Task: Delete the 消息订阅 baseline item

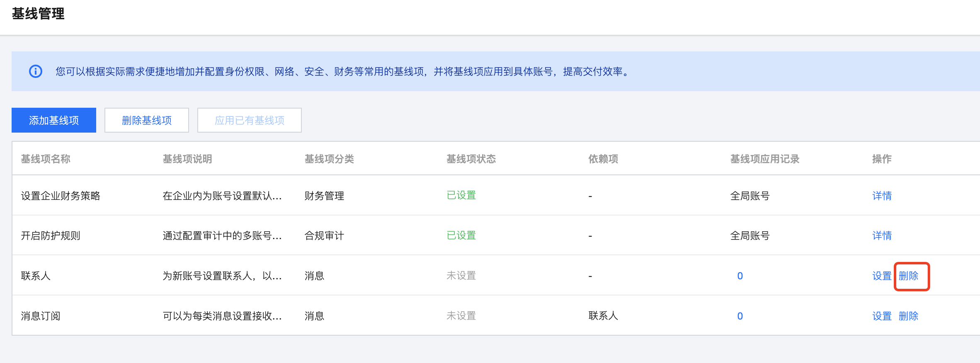Action: click(x=908, y=316)
